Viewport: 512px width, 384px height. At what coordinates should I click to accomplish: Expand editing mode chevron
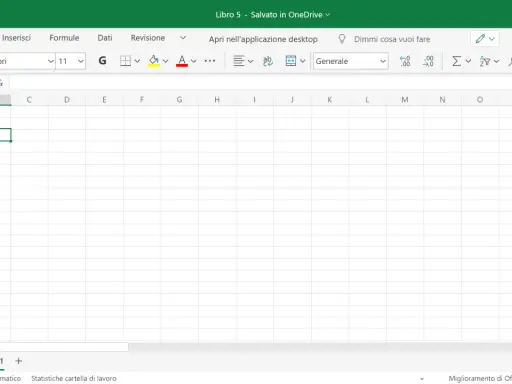coord(492,39)
